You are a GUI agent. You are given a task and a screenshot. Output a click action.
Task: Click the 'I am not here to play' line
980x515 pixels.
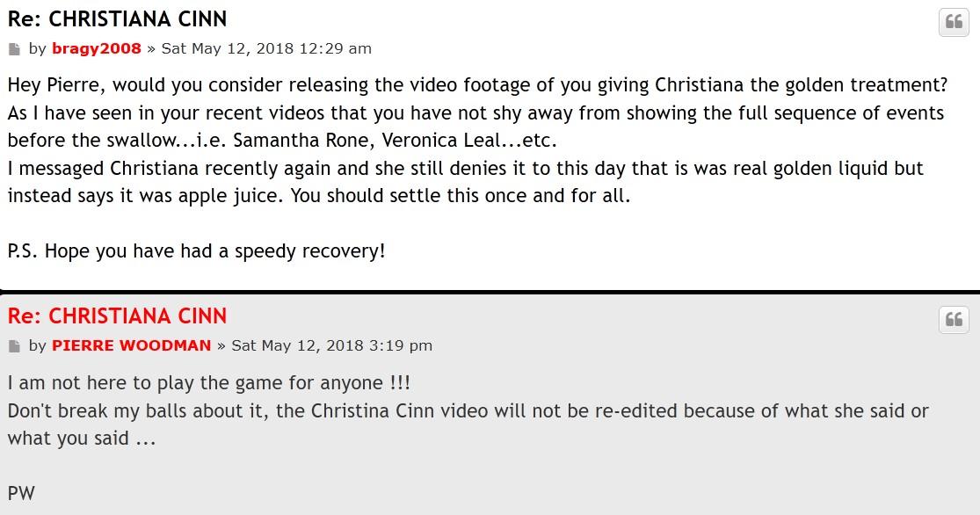click(209, 382)
